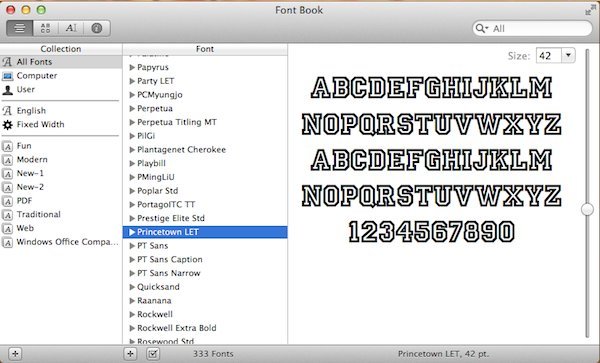Image resolution: width=600 pixels, height=363 pixels.
Task: Switch to Repertoire grid preview button
Action: (x=46, y=28)
